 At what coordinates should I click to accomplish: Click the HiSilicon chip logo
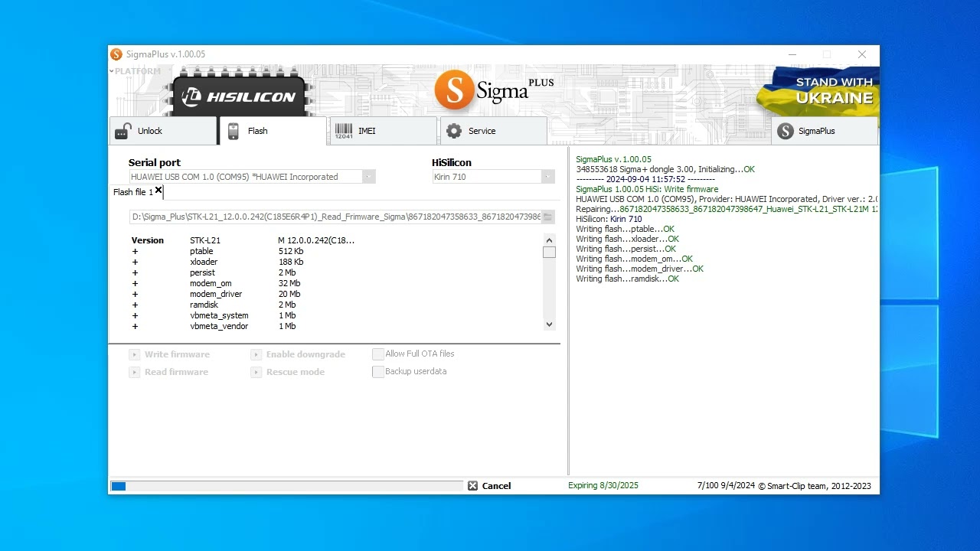(x=239, y=93)
